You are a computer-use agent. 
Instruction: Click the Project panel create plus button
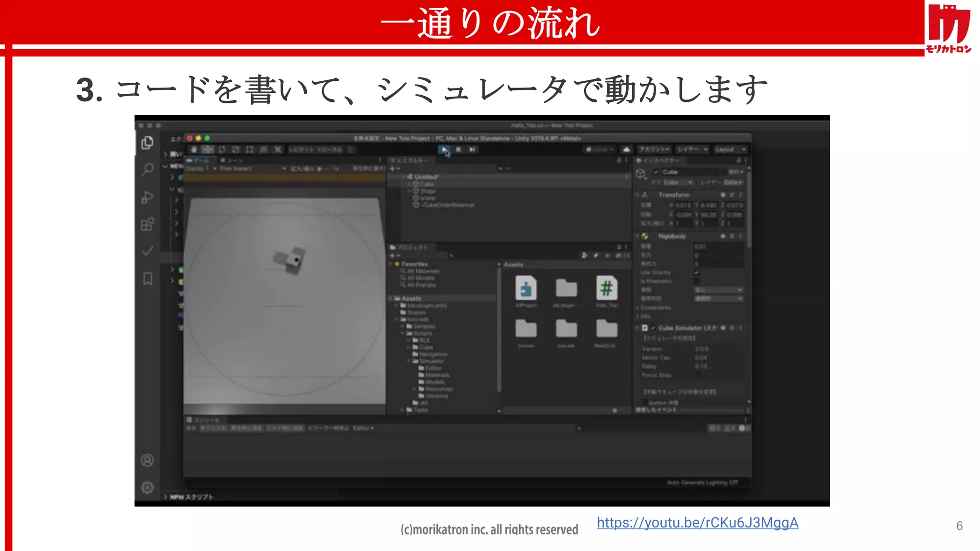pyautogui.click(x=394, y=255)
